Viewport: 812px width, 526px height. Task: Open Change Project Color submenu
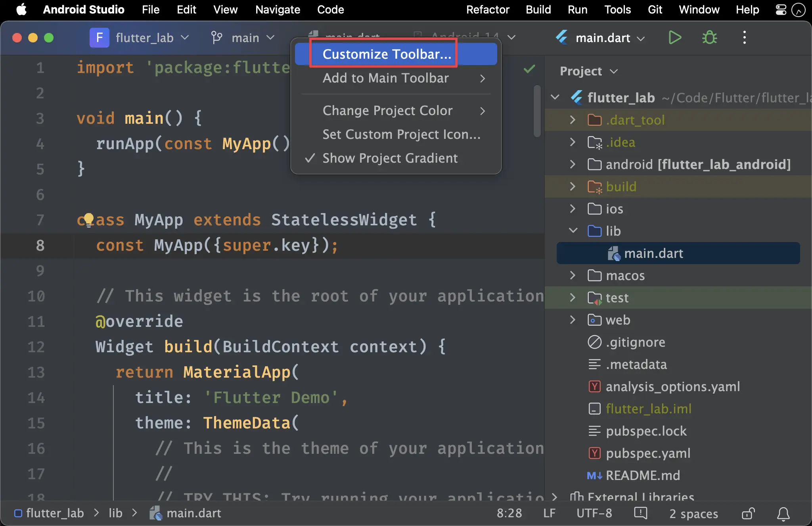(396, 111)
